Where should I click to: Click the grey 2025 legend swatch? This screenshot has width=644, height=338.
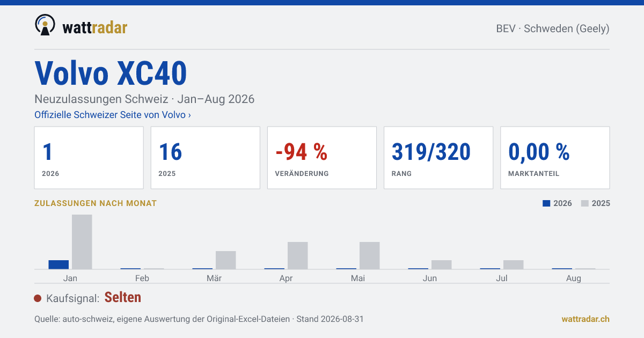click(x=585, y=203)
